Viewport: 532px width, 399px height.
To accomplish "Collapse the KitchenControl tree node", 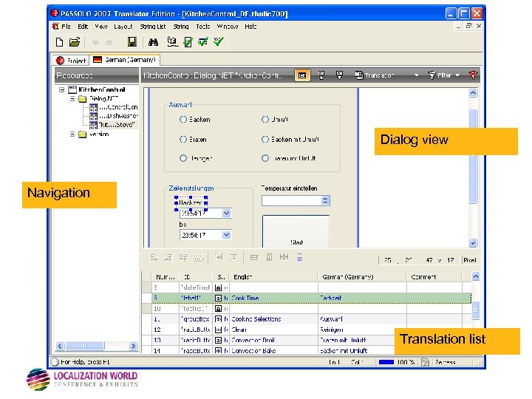I will point(62,90).
